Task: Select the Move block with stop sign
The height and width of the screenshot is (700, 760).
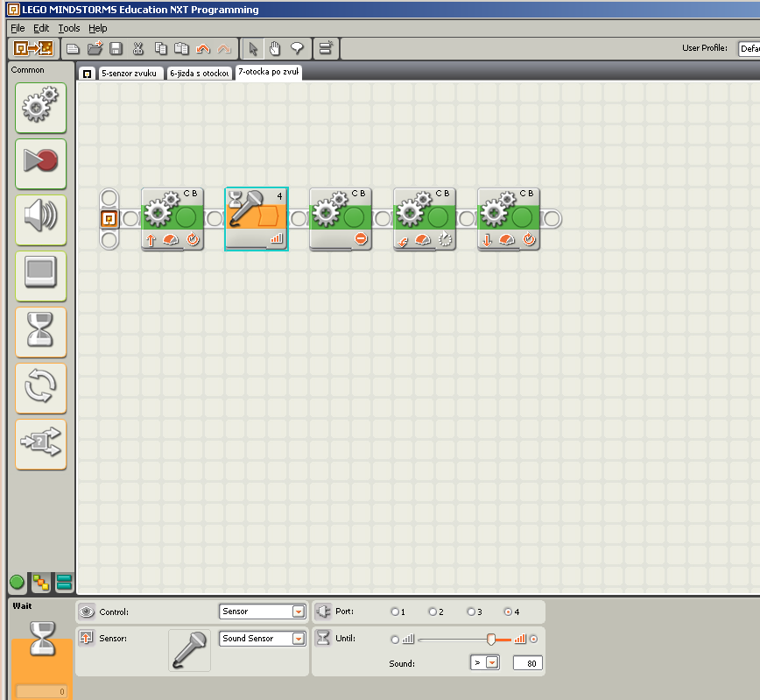Action: 341,219
